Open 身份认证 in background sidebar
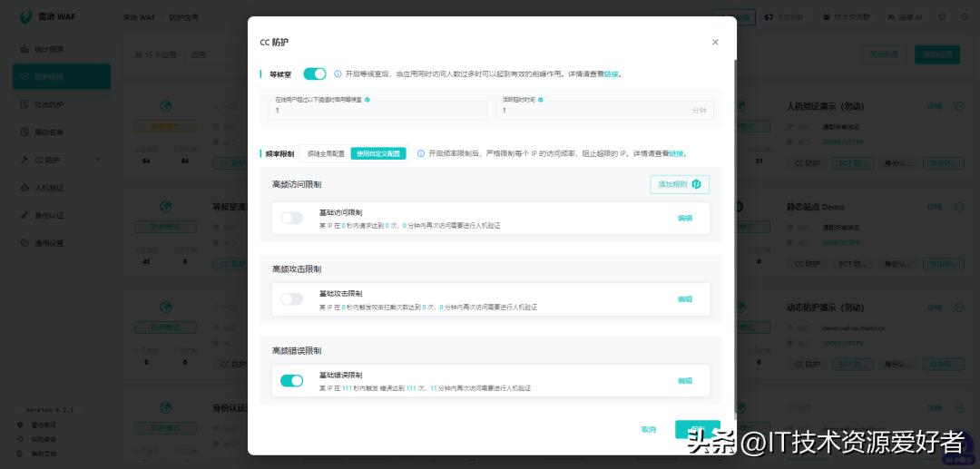This screenshot has height=469, width=980. (62, 216)
